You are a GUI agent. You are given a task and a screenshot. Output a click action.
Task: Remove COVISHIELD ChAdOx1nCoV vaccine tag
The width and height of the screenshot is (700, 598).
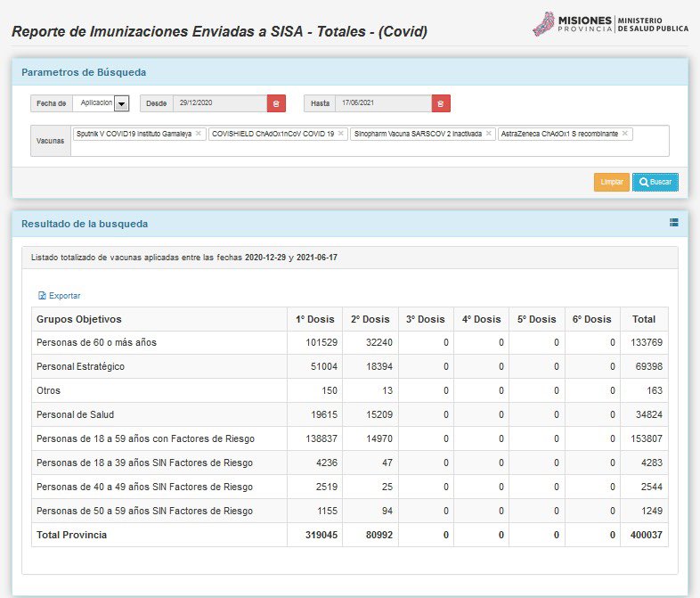[341, 134]
